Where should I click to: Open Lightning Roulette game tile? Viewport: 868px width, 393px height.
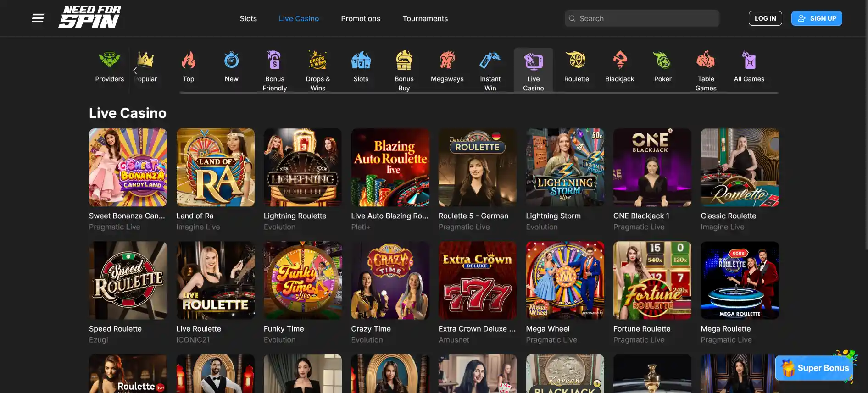(x=303, y=167)
